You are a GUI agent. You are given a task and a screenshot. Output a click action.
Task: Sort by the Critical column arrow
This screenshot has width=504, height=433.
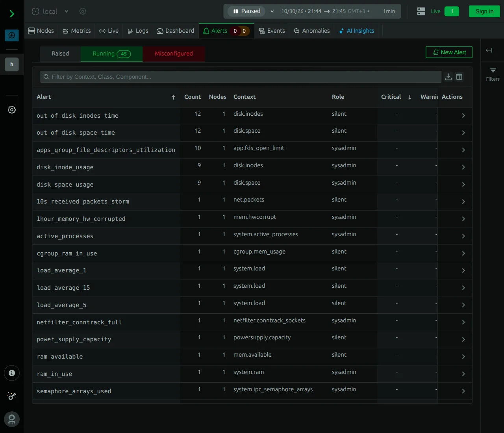coord(409,97)
